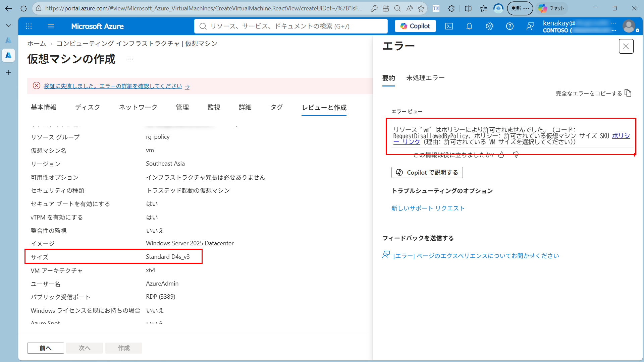Switch to the タグ tab
The image size is (644, 362).
coord(276,107)
